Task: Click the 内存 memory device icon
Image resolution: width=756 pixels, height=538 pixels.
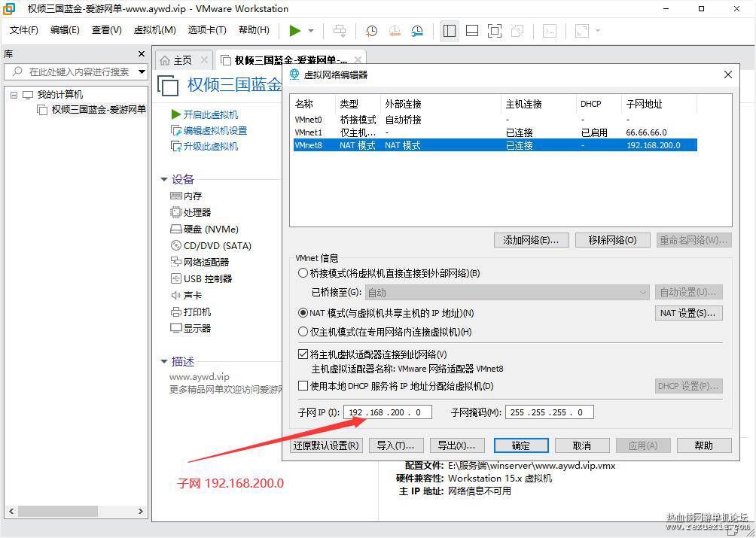Action: click(175, 196)
